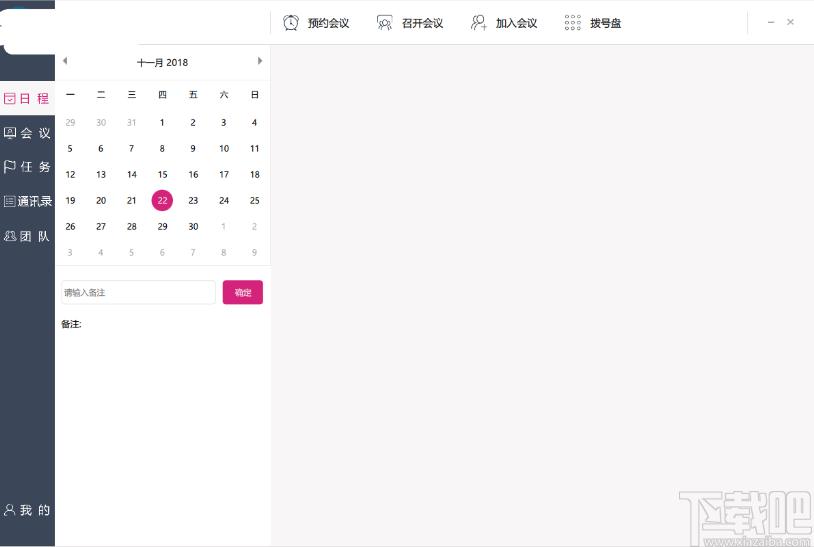The height and width of the screenshot is (547, 814).
Task: Click the 加入会议 add-person icon
Action: [479, 23]
